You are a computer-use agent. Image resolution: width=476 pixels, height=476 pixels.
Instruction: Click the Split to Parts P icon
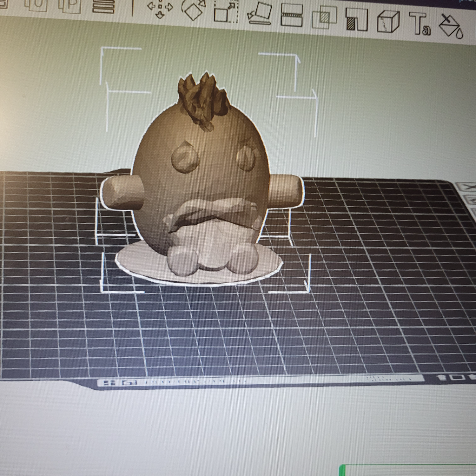tap(70, 5)
